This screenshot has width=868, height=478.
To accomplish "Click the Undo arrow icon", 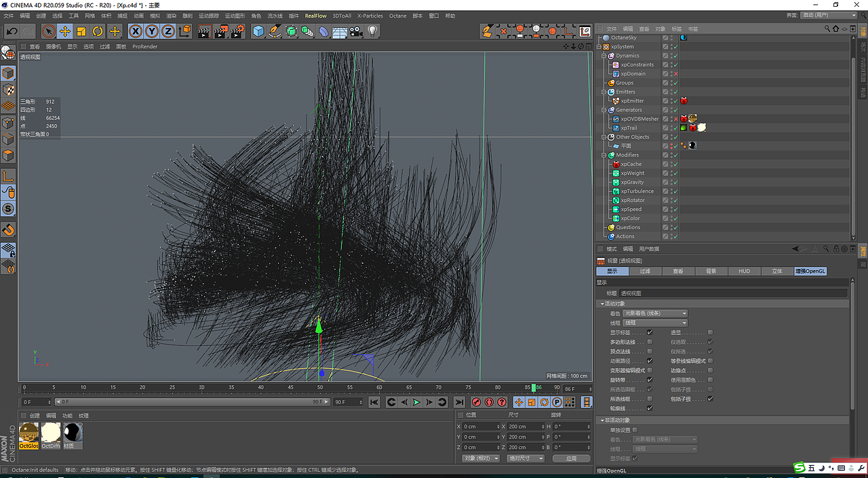I will tap(12, 31).
